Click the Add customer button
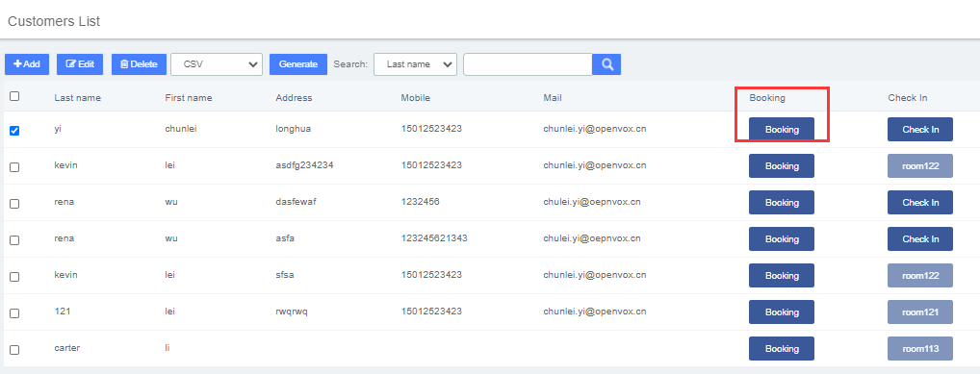The image size is (980, 374). 27,64
